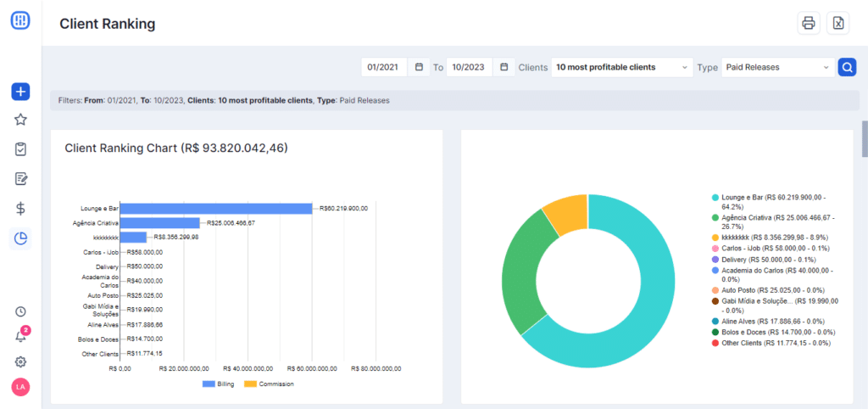Toggle Other Clients in donut legend
868x409 pixels.
pyautogui.click(x=771, y=343)
